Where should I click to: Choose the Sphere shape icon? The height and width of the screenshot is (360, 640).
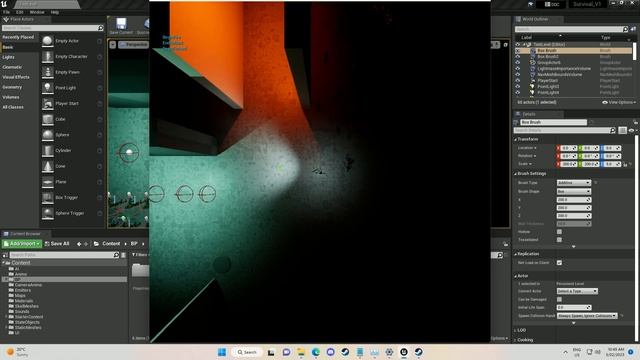click(48, 135)
